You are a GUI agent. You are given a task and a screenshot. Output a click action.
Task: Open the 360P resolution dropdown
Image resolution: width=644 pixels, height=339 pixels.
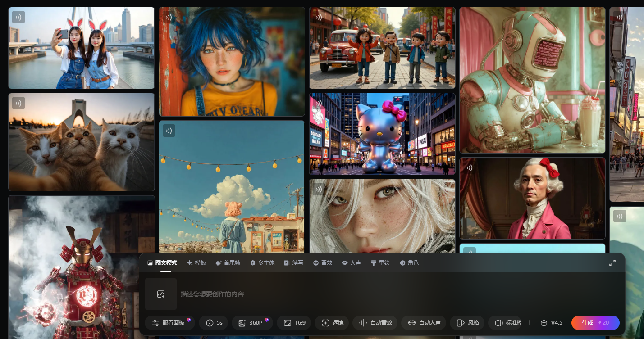pyautogui.click(x=252, y=323)
